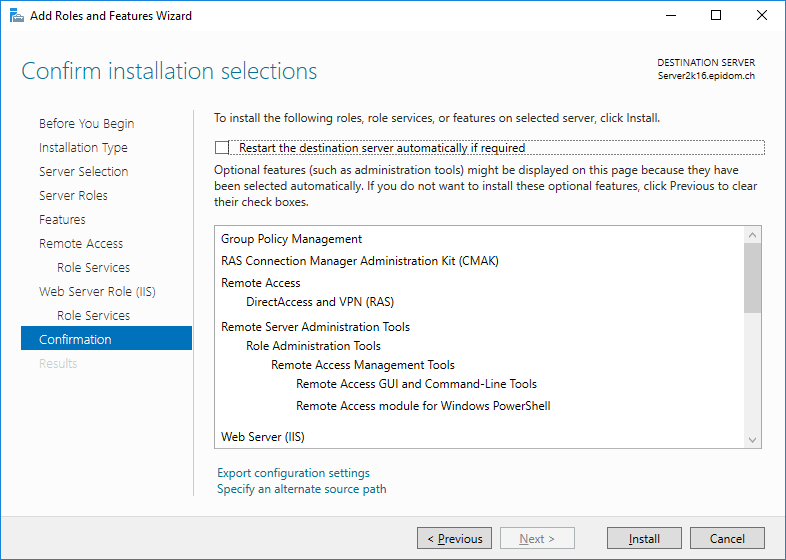The height and width of the screenshot is (560, 786).
Task: Open Features step in sidebar
Action: [62, 220]
